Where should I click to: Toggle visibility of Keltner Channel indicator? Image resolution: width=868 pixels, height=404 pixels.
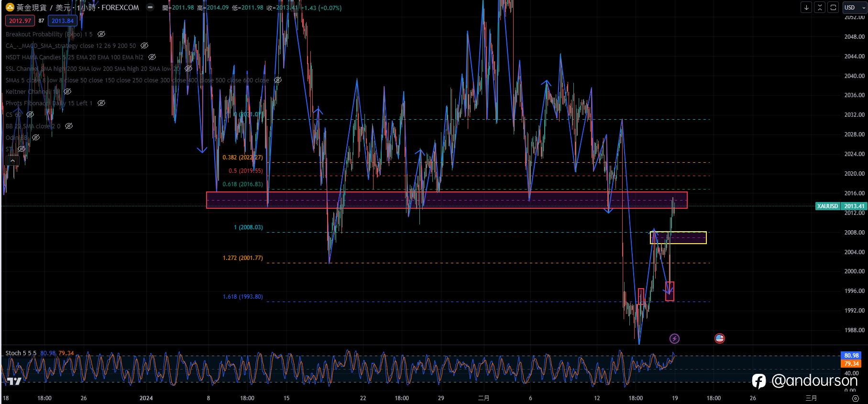click(67, 91)
